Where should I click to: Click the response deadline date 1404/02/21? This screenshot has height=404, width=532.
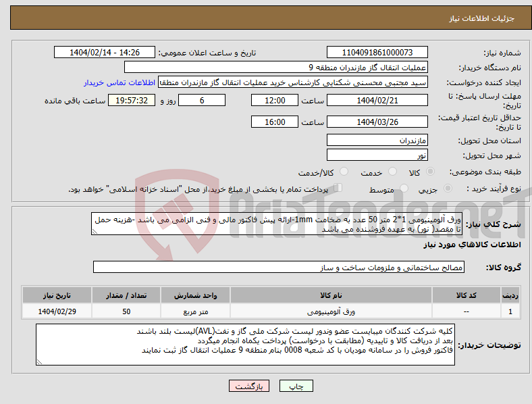(377, 100)
